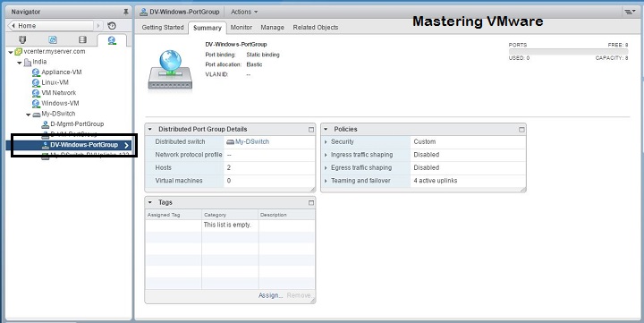The image size is (644, 323).
Task: Collapse the Distributed Port Group Details section
Action: pos(150,129)
